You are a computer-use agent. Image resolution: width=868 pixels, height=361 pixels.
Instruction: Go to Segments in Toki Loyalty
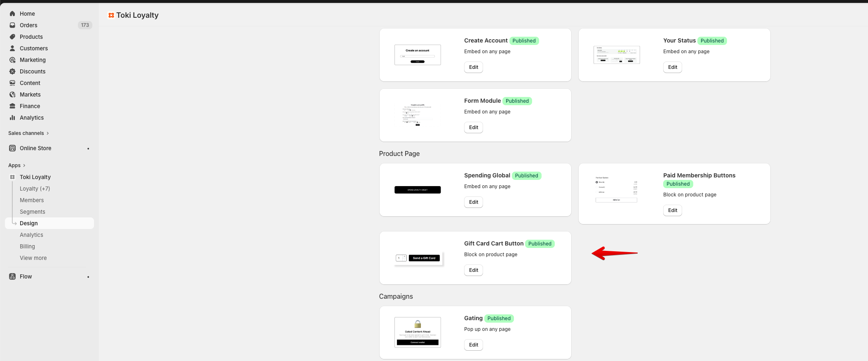tap(33, 212)
